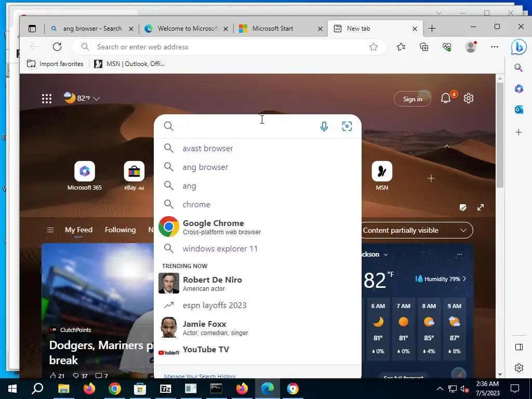532x399 pixels.
Task: Add a new quick link plus
Action: click(x=431, y=178)
